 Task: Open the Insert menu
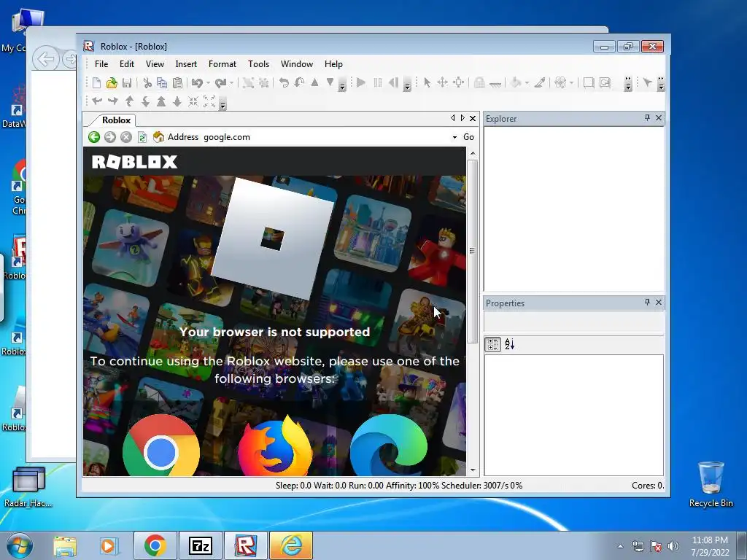point(186,64)
